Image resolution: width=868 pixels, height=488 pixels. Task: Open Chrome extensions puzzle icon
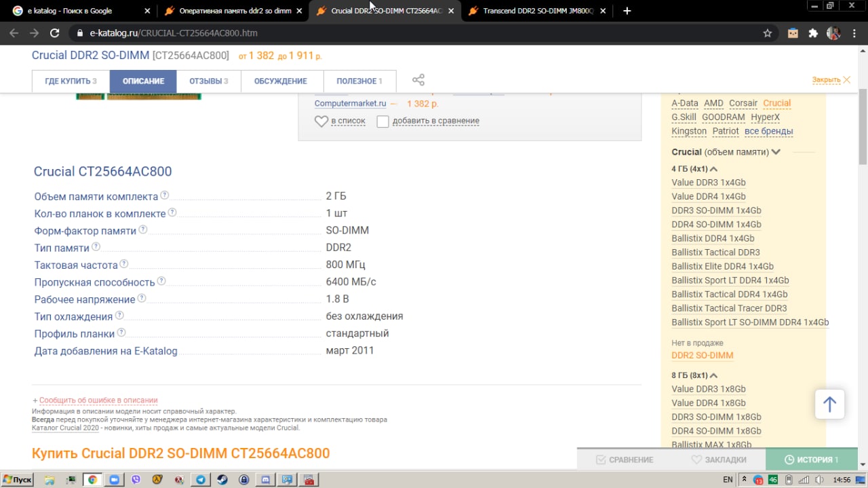pyautogui.click(x=813, y=33)
